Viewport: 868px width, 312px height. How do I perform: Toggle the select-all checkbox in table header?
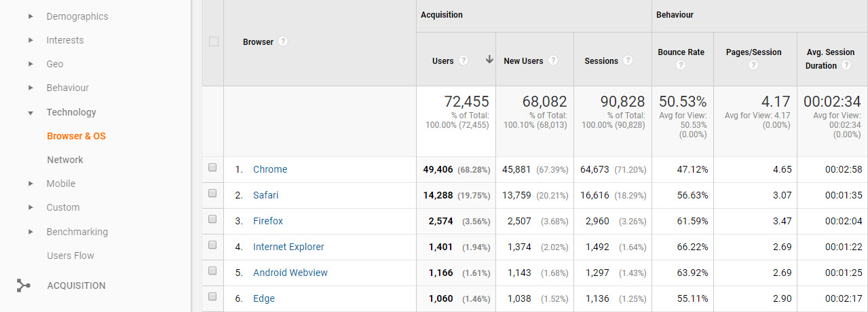point(214,41)
